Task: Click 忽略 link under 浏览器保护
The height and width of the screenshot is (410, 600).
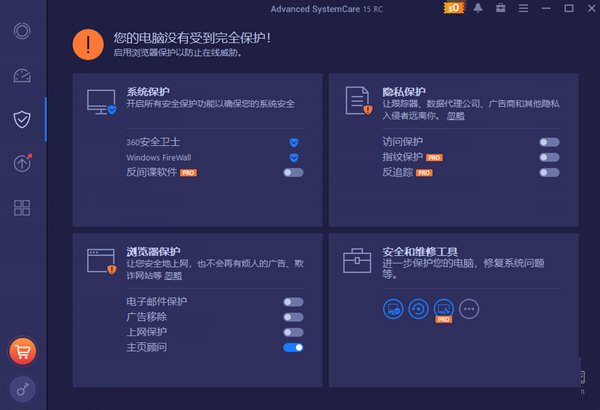Action: click(173, 275)
